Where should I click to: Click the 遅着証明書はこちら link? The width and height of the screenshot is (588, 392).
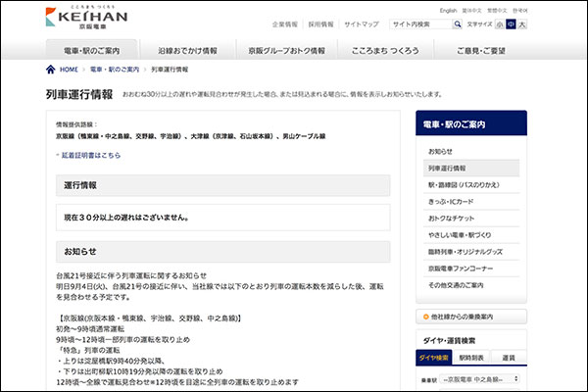point(92,155)
